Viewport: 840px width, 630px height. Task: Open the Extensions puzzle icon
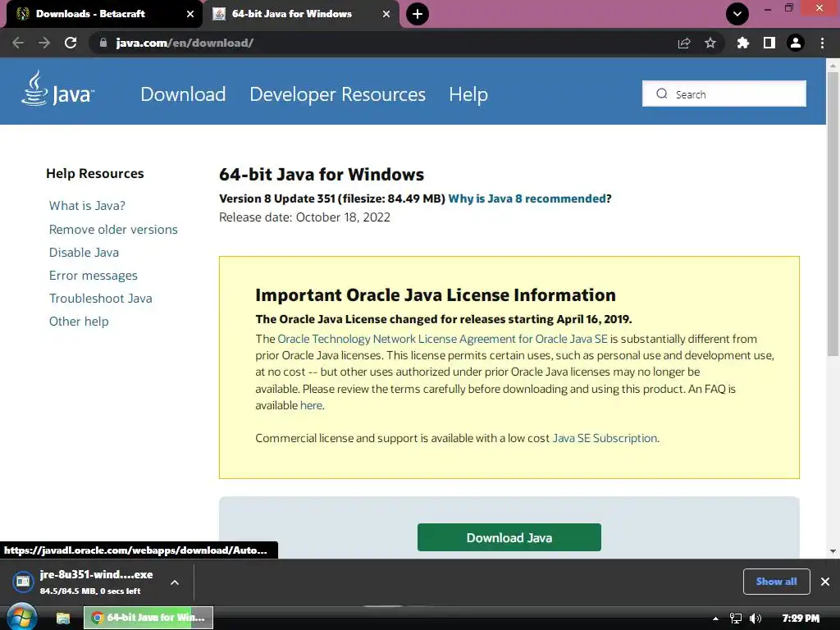(x=742, y=43)
